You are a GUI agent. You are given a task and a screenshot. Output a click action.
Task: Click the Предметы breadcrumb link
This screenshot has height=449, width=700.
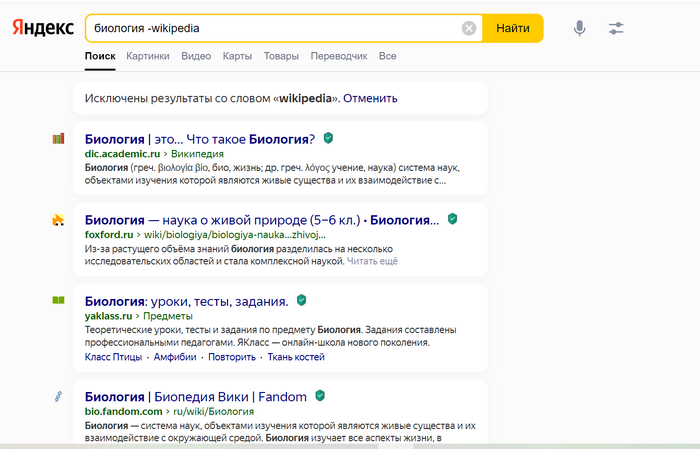tap(168, 316)
